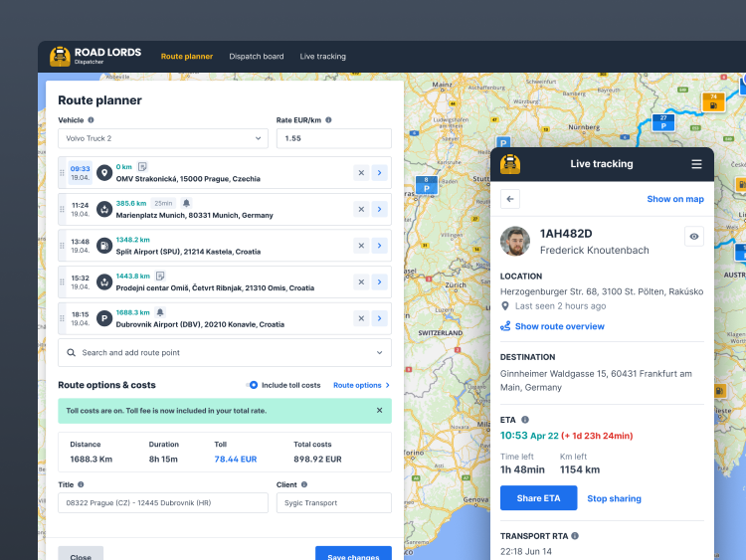Viewport: 746px width, 560px height.
Task: Toggle visibility eye for vehicle 1AH482D
Action: [694, 237]
